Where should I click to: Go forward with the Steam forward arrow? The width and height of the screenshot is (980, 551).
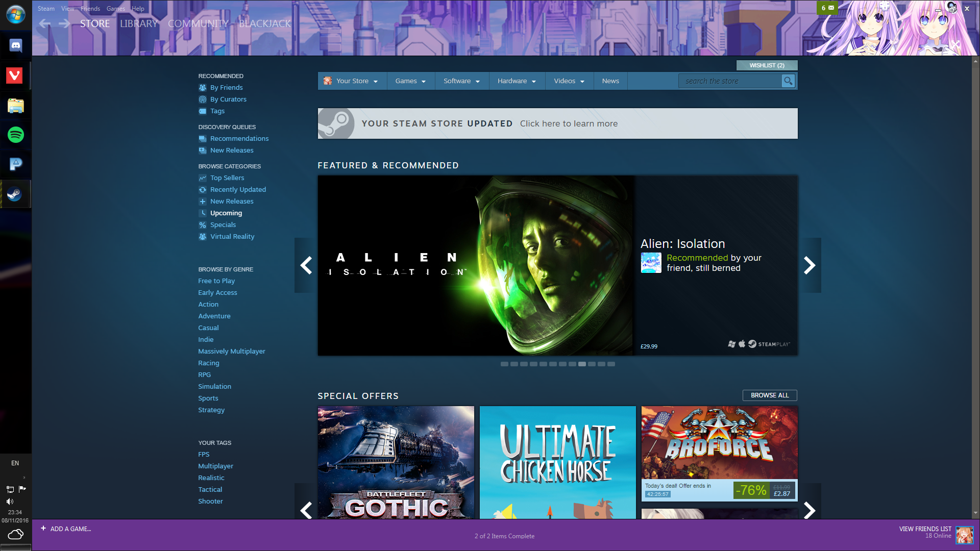[x=64, y=23]
